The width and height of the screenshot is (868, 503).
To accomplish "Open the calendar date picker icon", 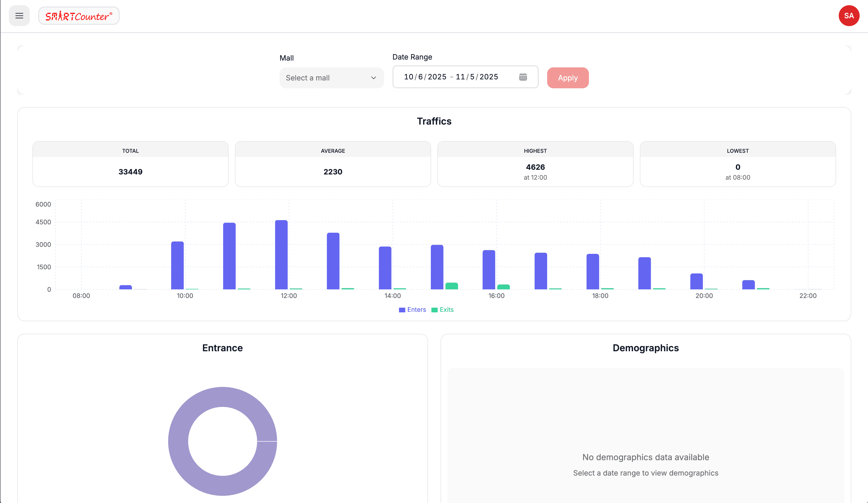I will coord(523,77).
